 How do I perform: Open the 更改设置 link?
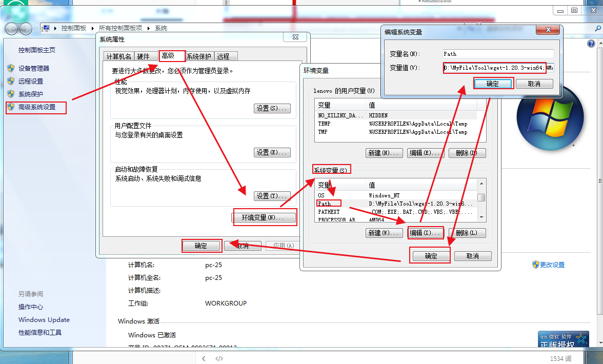[548, 265]
